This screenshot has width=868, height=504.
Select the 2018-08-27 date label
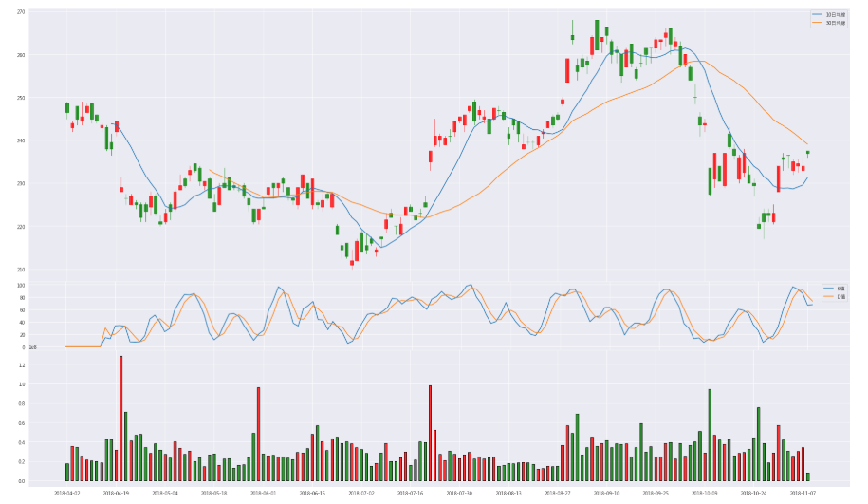coord(558,493)
